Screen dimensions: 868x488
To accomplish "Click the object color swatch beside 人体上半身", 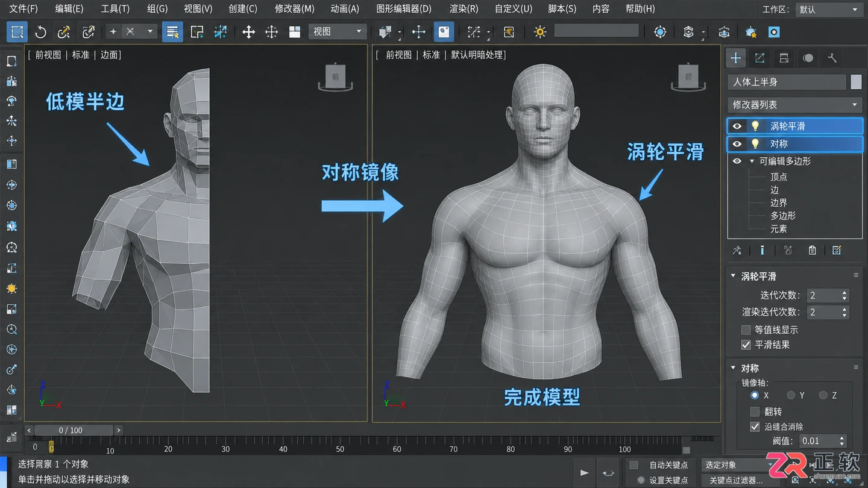I will (856, 82).
